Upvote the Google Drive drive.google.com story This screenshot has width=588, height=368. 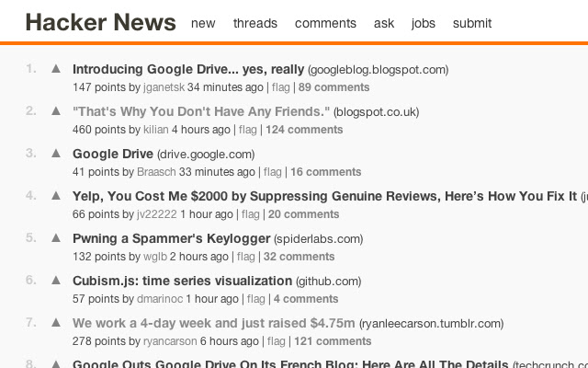click(x=56, y=154)
